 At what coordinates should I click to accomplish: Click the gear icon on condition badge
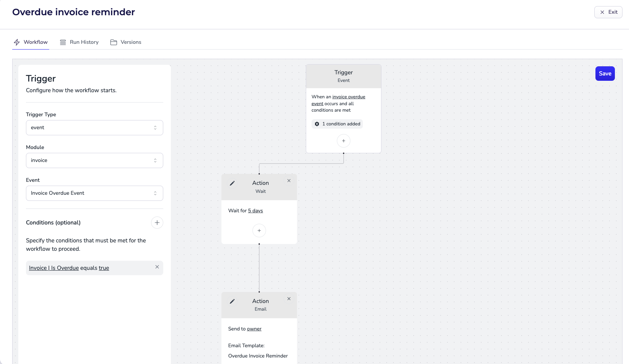(x=317, y=124)
